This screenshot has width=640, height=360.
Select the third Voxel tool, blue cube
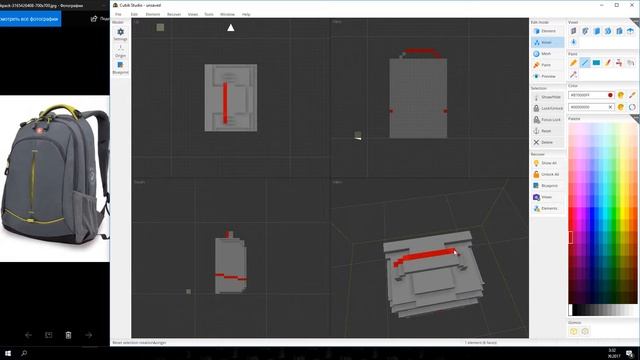pyautogui.click(x=596, y=31)
